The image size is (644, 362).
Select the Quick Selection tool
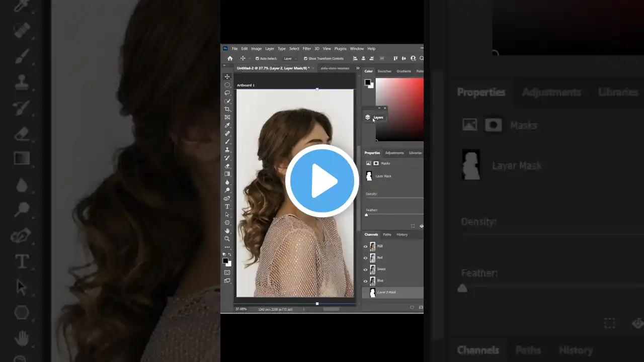[227, 101]
